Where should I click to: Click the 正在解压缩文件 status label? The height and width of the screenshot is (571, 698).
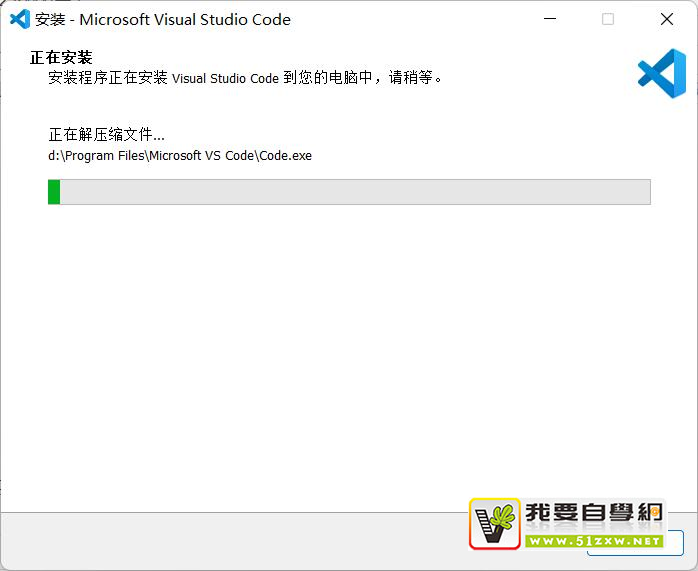click(107, 134)
